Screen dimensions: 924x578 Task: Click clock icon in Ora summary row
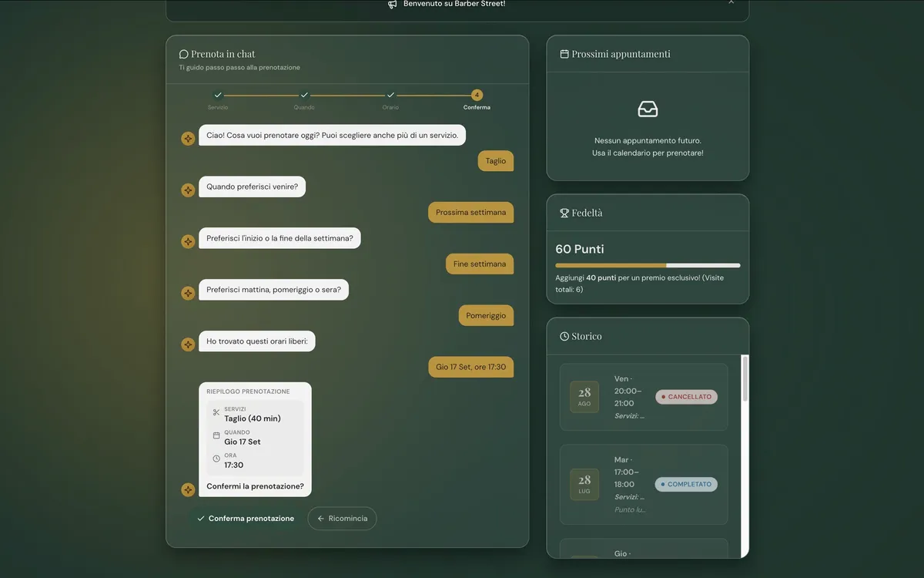pos(216,459)
